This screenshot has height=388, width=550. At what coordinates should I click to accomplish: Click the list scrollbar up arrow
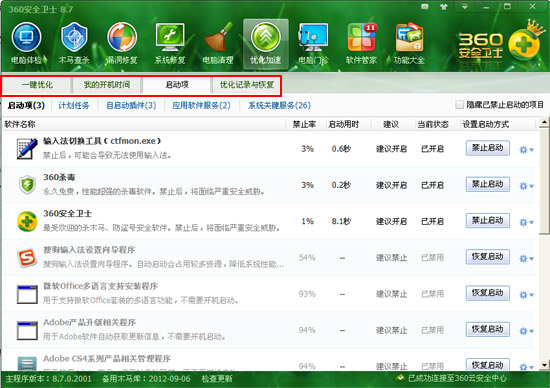click(x=544, y=123)
